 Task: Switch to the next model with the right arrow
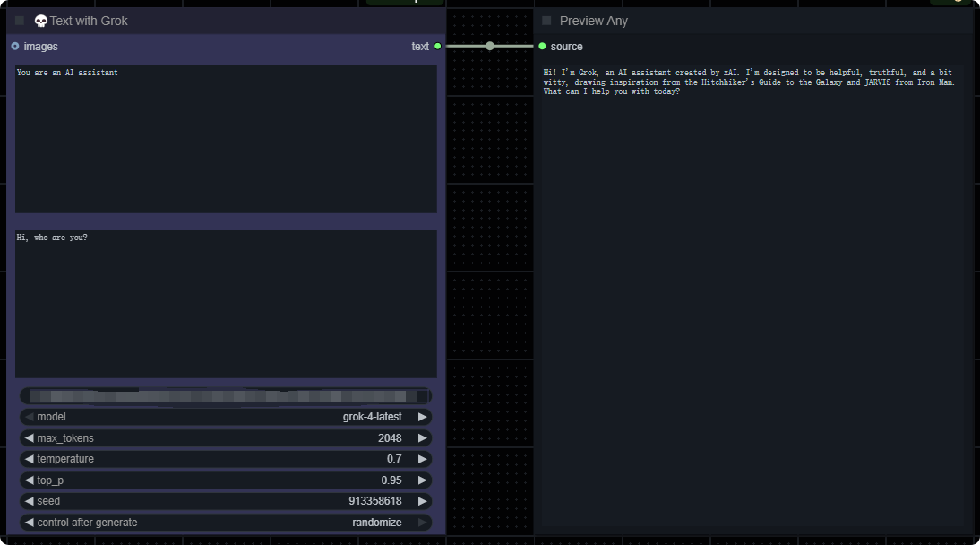(422, 417)
